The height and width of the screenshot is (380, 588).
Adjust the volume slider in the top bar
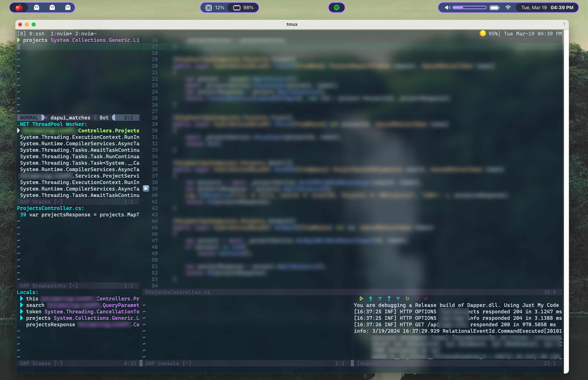point(470,8)
